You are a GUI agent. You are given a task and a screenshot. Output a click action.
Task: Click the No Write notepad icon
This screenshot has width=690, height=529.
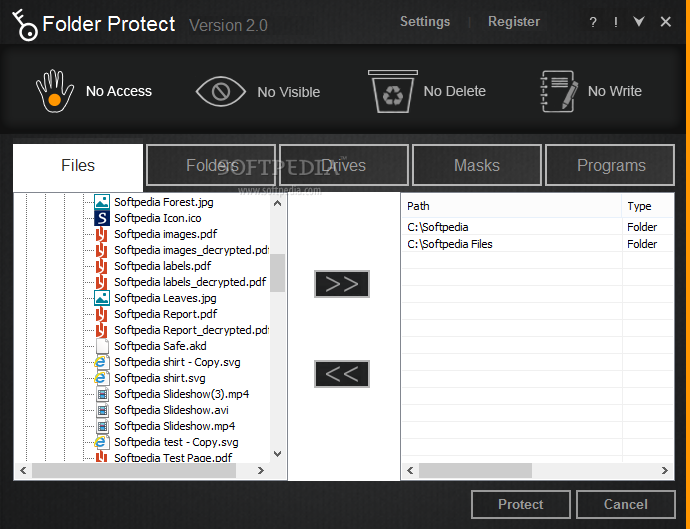coord(558,91)
